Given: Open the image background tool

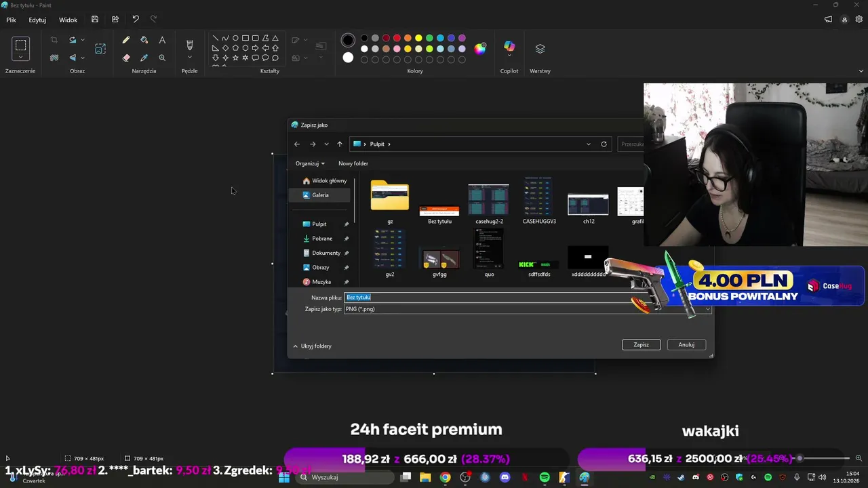Looking at the screenshot, I should [54, 58].
